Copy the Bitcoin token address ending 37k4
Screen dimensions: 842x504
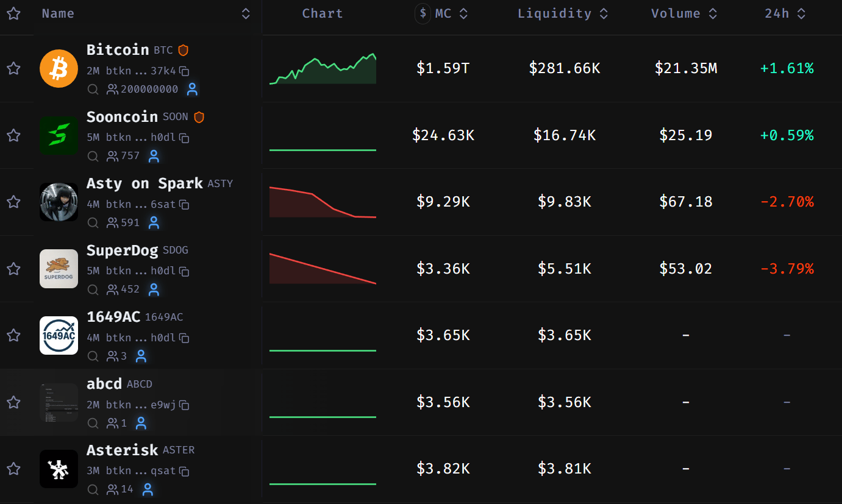(x=184, y=71)
